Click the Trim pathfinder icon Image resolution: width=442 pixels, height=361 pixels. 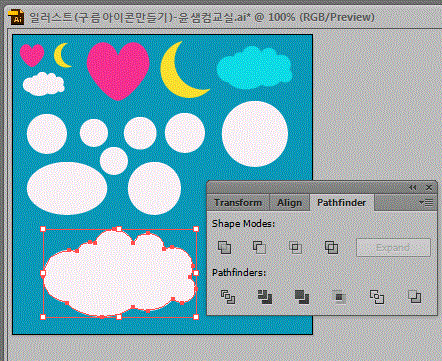pyautogui.click(x=265, y=297)
